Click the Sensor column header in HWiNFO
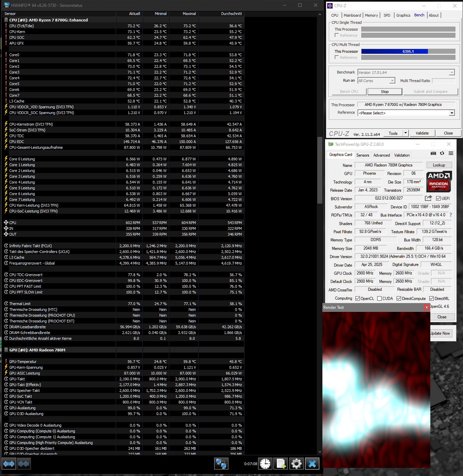Viewport: 463px width, 476px height. pos(59,14)
